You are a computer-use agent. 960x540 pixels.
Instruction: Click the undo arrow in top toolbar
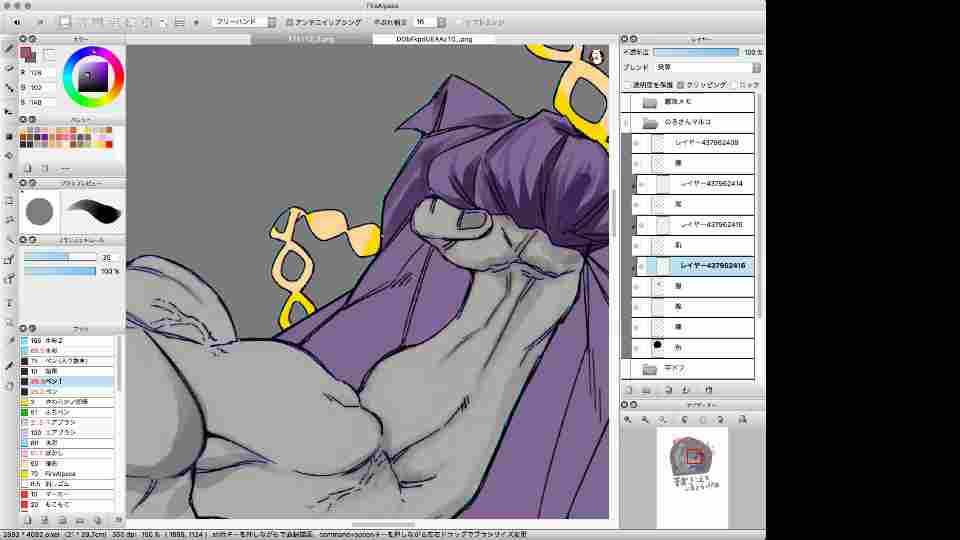point(17,22)
